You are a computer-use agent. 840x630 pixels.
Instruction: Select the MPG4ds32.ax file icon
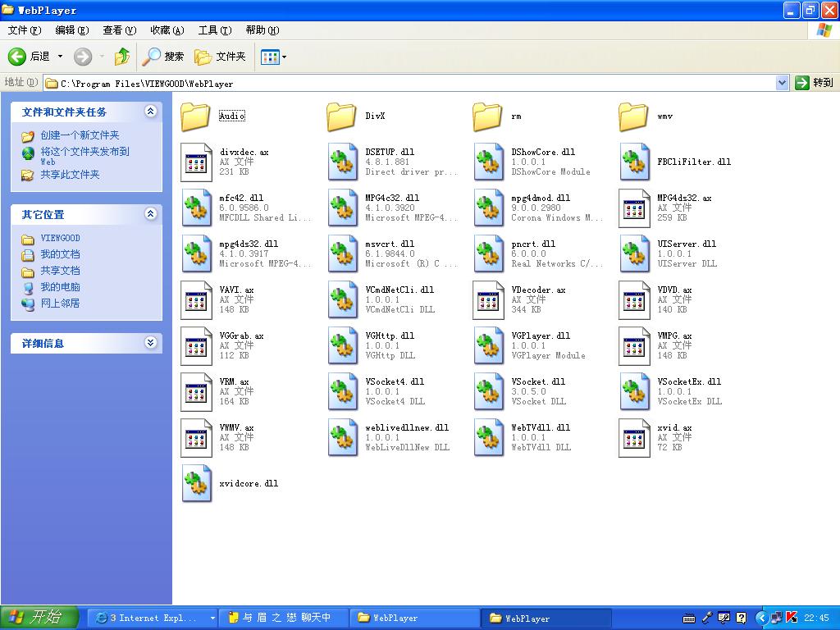point(635,208)
